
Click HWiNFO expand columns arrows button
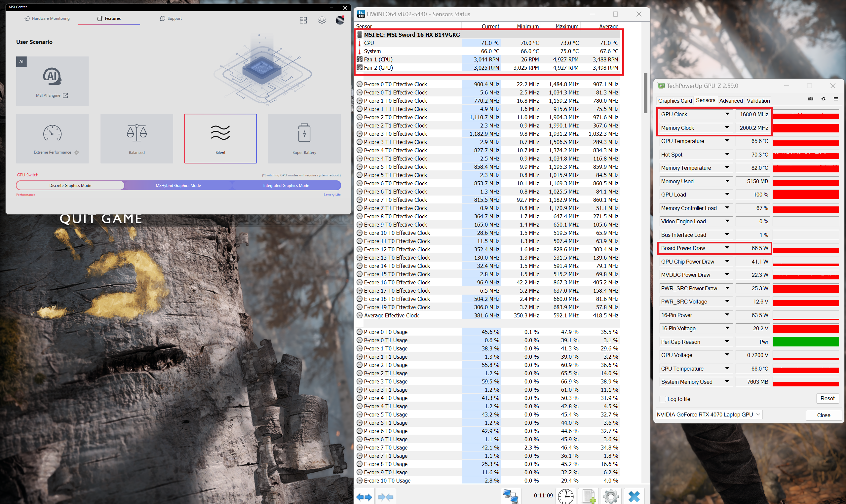click(x=364, y=497)
